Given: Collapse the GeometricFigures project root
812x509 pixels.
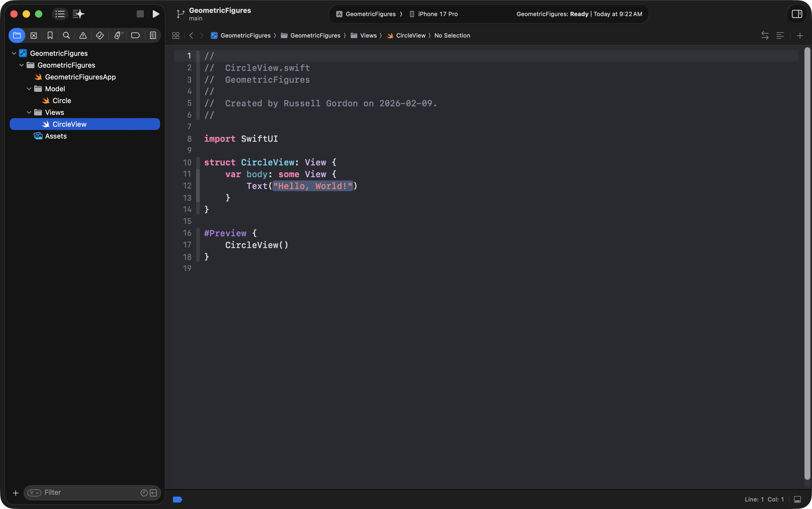Looking at the screenshot, I should pyautogui.click(x=14, y=53).
